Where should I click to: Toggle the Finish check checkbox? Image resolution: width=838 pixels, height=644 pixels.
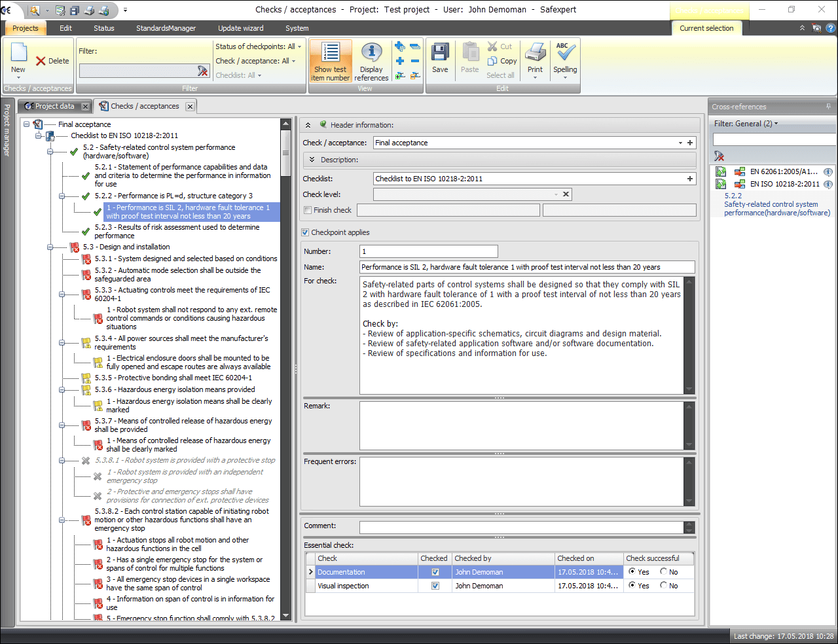[x=308, y=210]
